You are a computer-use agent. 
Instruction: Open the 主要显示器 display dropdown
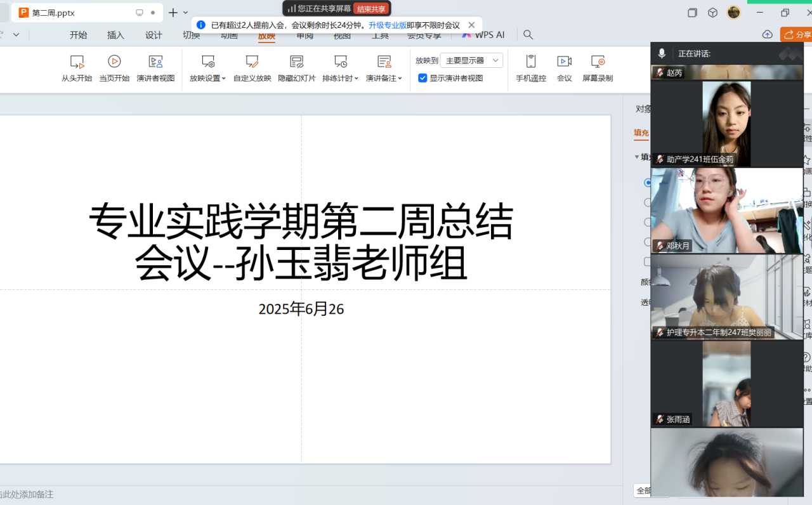pyautogui.click(x=471, y=60)
